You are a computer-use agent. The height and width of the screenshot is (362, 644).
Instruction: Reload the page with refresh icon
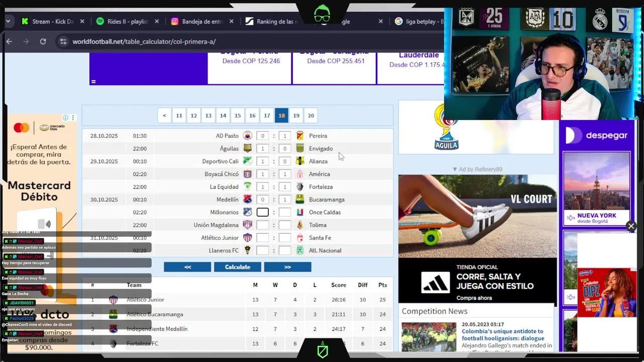(x=43, y=42)
